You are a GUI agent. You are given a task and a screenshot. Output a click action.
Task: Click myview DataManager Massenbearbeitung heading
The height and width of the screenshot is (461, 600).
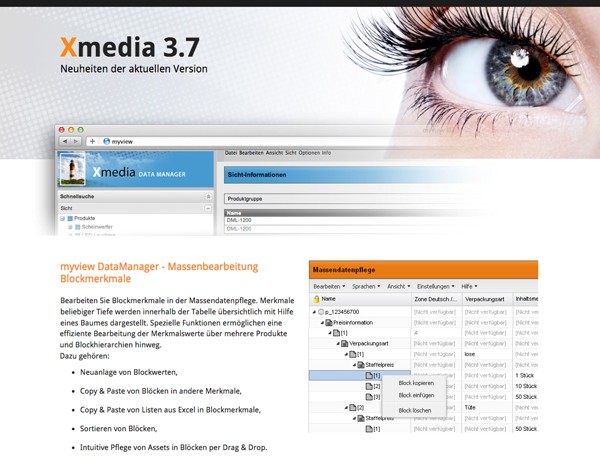click(x=159, y=272)
